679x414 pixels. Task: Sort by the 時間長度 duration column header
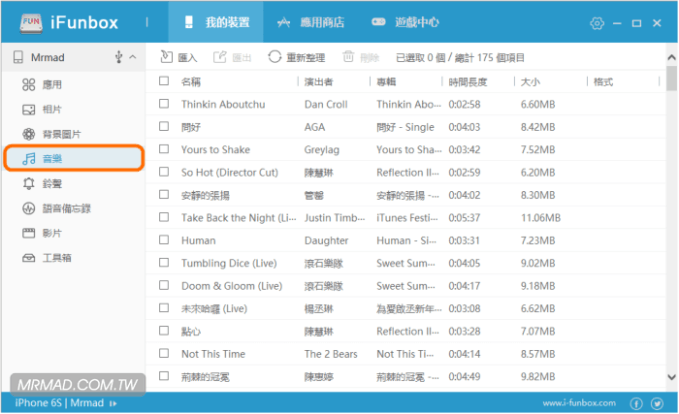point(468,82)
